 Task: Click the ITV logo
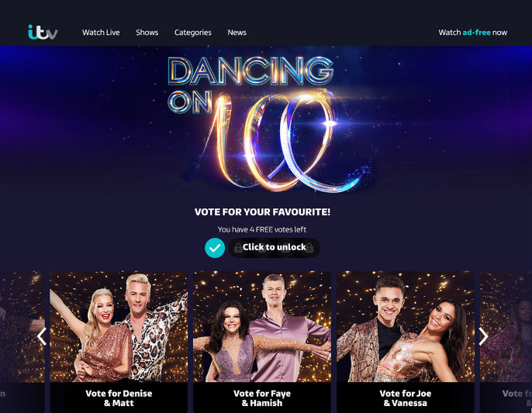coord(43,33)
